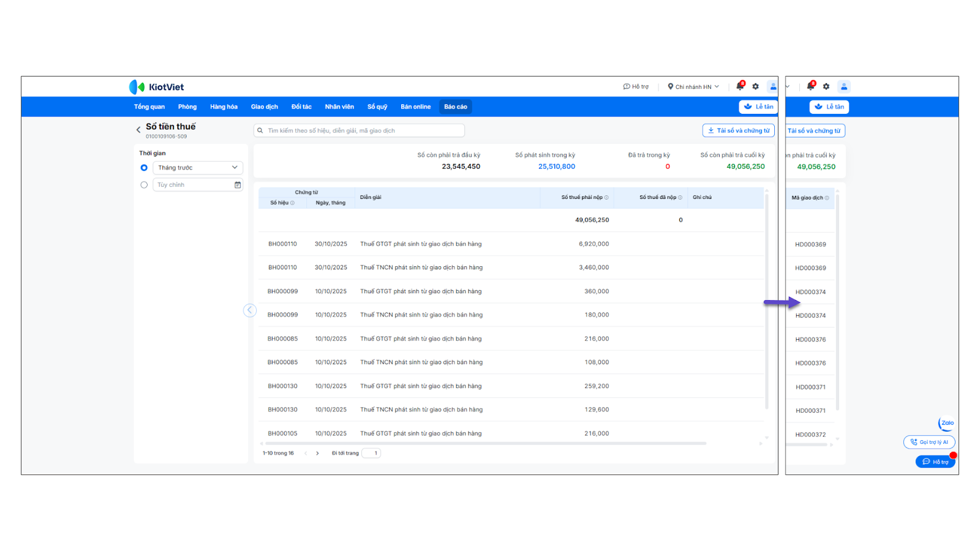Open the floating Hỗ trợ chat button
The width and height of the screenshot is (980, 551).
point(935,462)
